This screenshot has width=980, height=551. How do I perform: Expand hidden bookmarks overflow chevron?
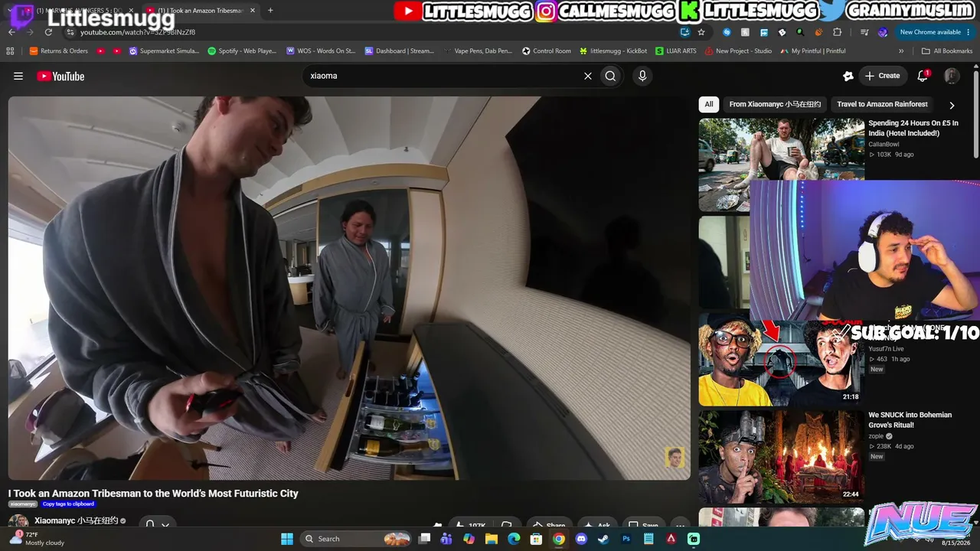tap(901, 51)
